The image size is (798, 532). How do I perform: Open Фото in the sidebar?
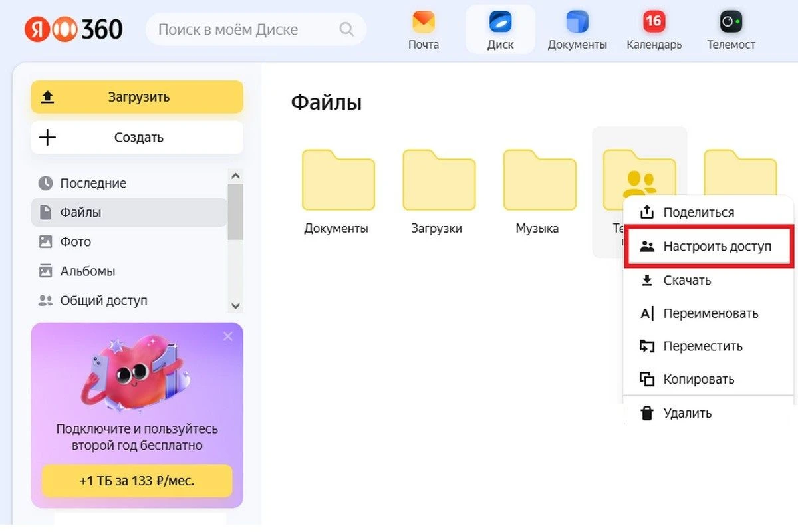[x=129, y=242]
